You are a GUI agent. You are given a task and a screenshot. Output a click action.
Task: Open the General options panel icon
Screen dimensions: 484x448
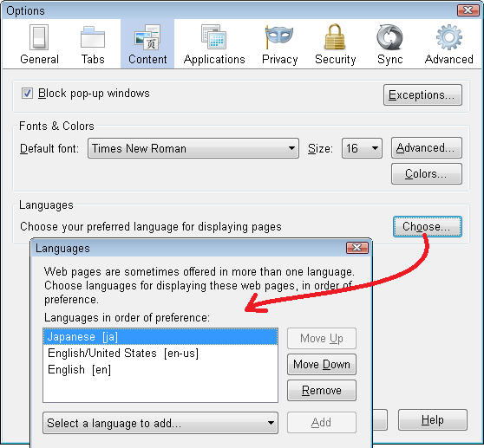pyautogui.click(x=39, y=37)
